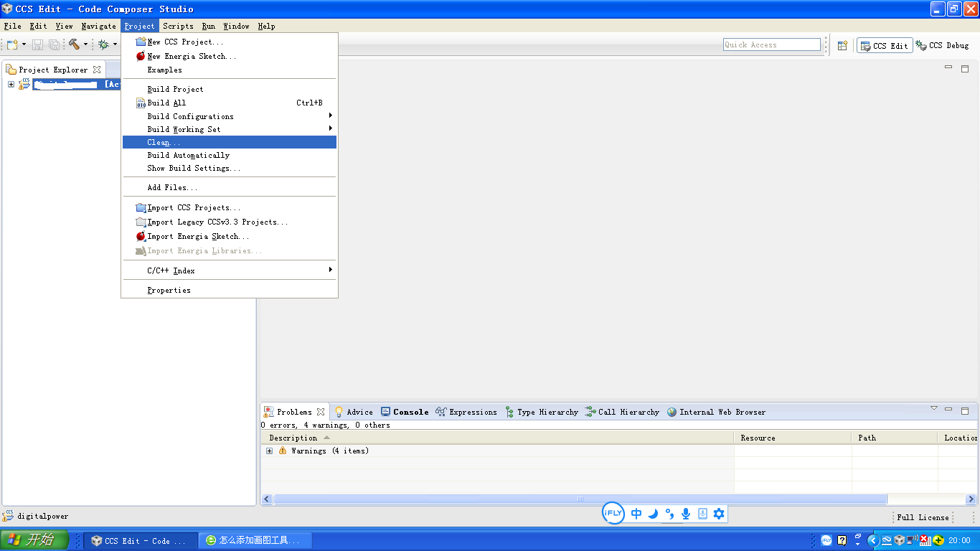The width and height of the screenshot is (980, 551).
Task: Open the Problems panel View Menu triangle
Action: 934,408
